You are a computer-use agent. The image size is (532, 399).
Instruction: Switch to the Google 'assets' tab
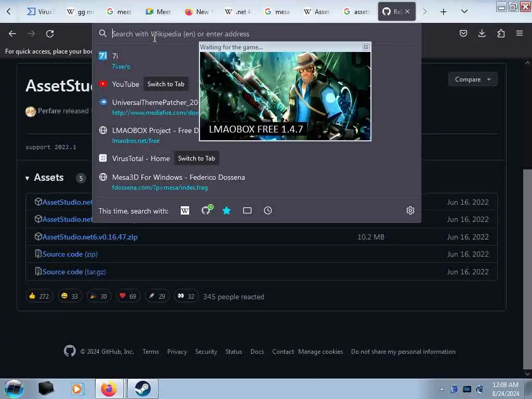click(356, 12)
